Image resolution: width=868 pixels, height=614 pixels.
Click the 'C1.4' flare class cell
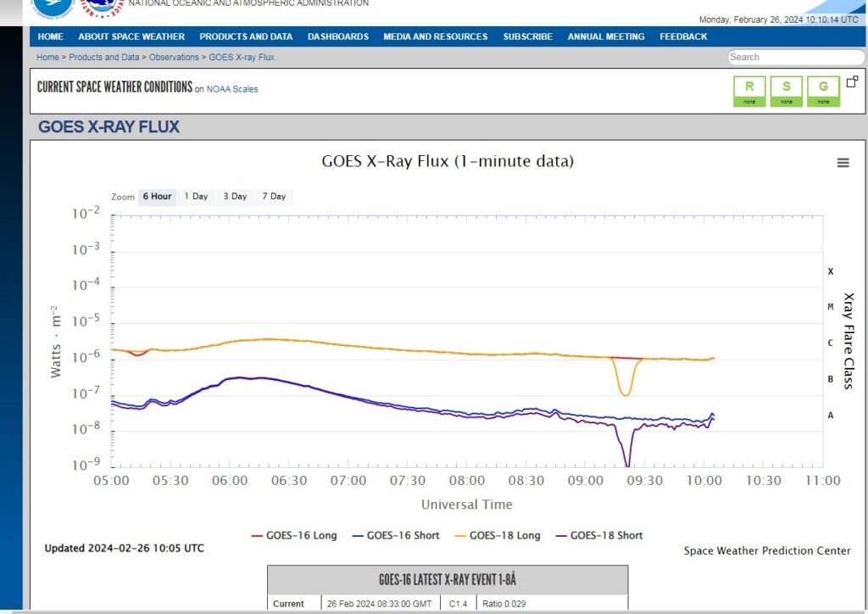coord(458,604)
